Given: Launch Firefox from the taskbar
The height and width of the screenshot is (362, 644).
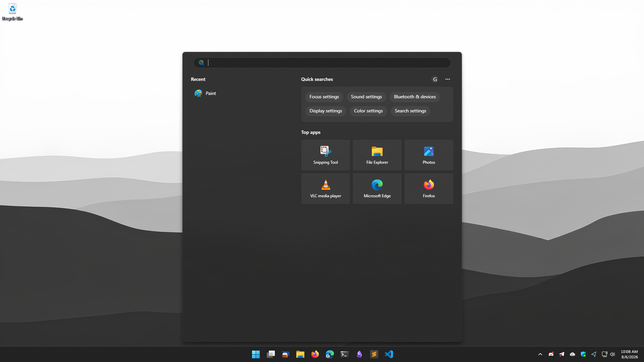Looking at the screenshot, I should tap(315, 354).
